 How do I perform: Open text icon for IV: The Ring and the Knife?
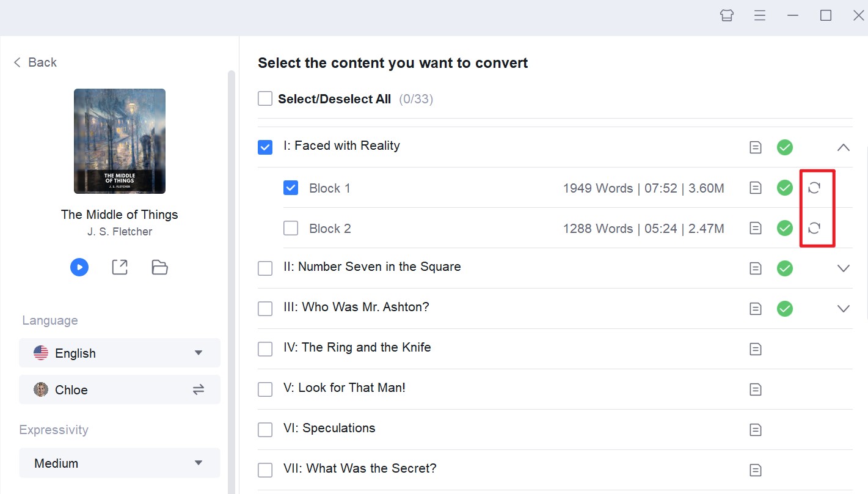point(756,349)
